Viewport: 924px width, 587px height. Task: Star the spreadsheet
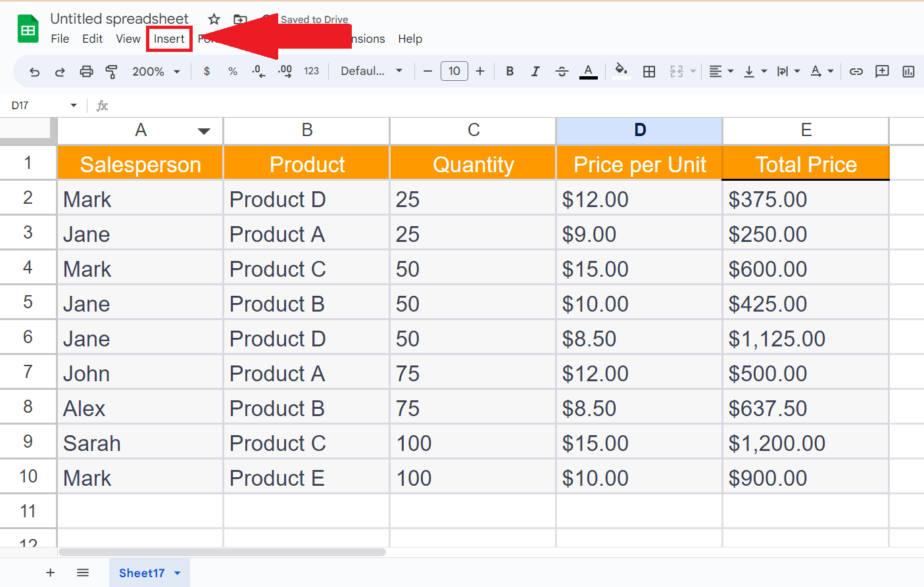click(x=214, y=19)
